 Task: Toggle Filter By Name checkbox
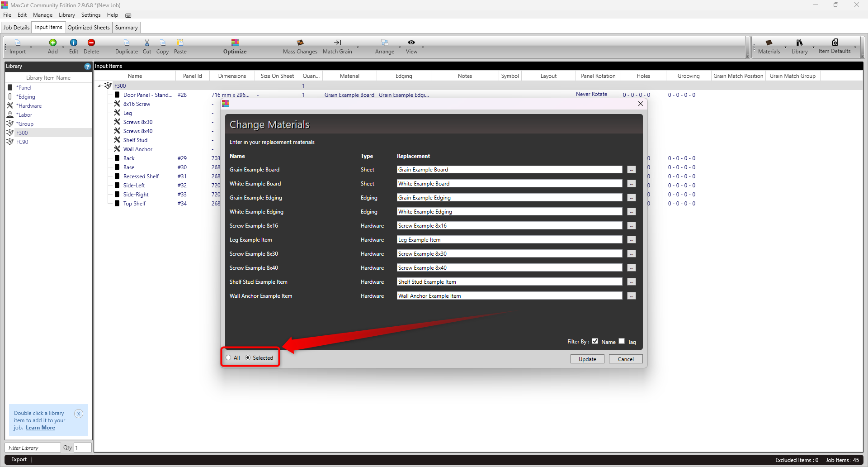pyautogui.click(x=595, y=341)
